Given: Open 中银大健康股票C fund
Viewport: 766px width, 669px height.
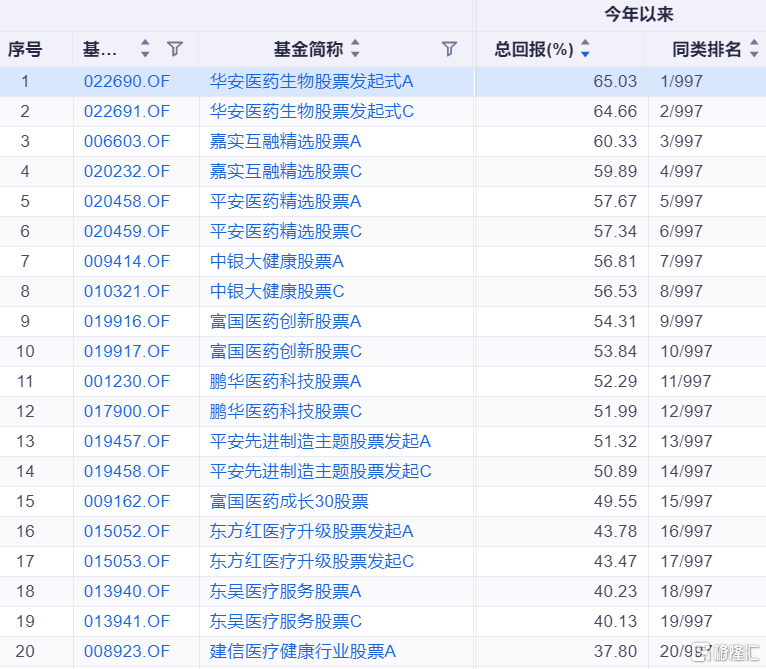Looking at the screenshot, I should point(277,291).
